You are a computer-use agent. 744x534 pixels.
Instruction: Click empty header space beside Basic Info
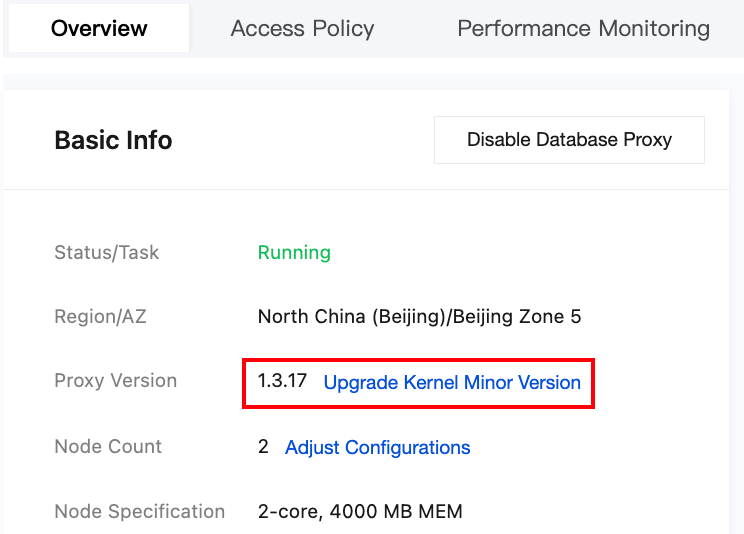click(x=300, y=140)
